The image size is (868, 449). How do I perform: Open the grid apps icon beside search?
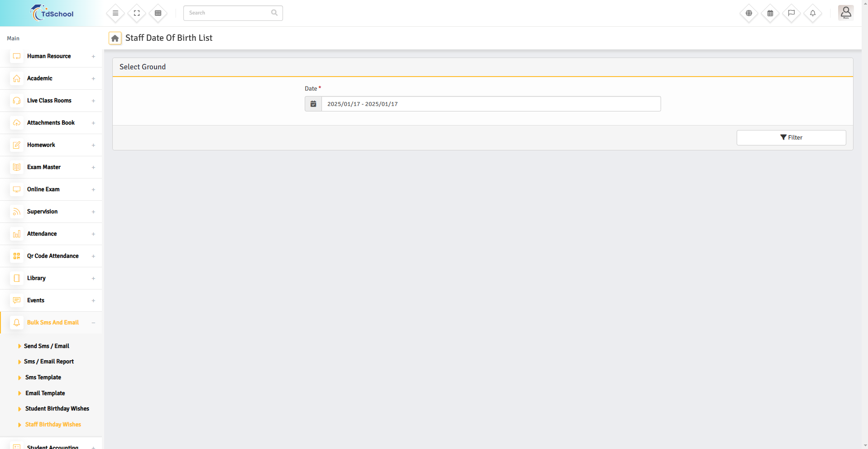pos(158,13)
